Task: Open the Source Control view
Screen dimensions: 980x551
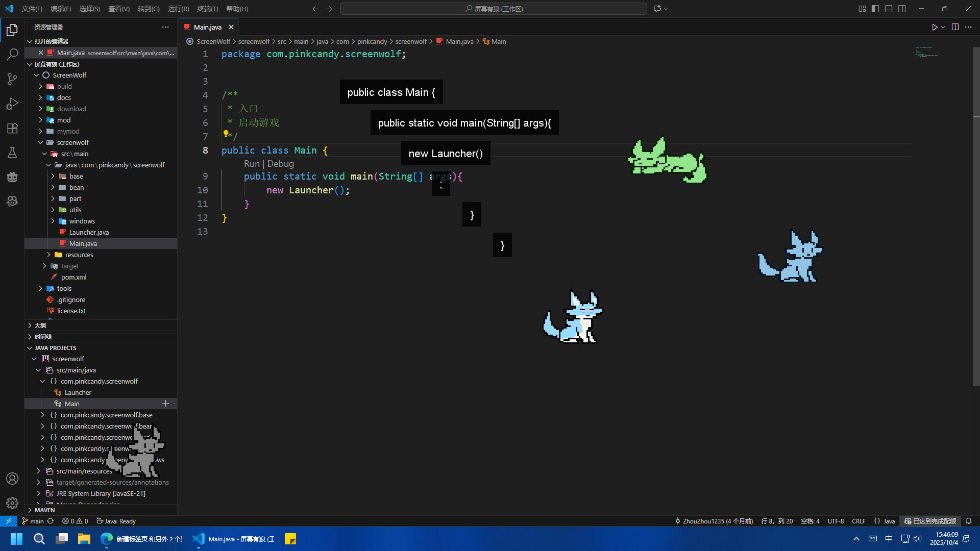Action: point(12,79)
